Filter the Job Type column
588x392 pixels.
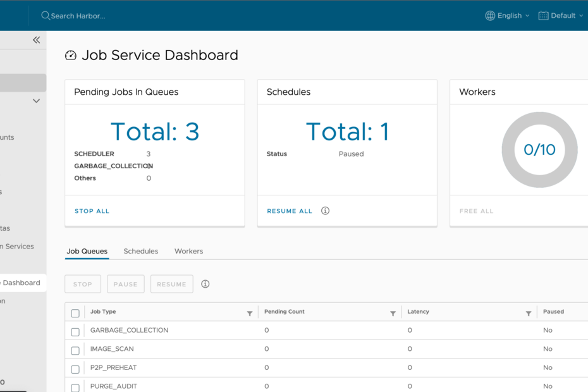(x=250, y=314)
